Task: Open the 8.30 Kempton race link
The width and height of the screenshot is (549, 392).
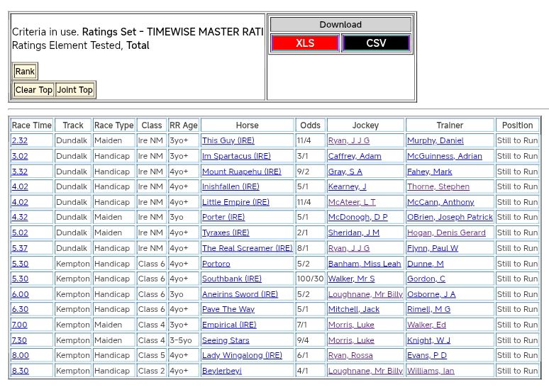Action: tap(20, 371)
